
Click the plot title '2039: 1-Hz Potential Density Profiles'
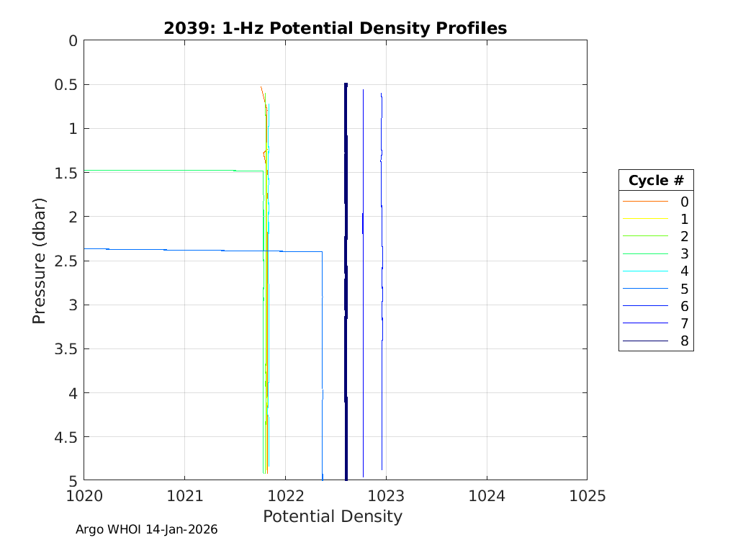coord(335,28)
